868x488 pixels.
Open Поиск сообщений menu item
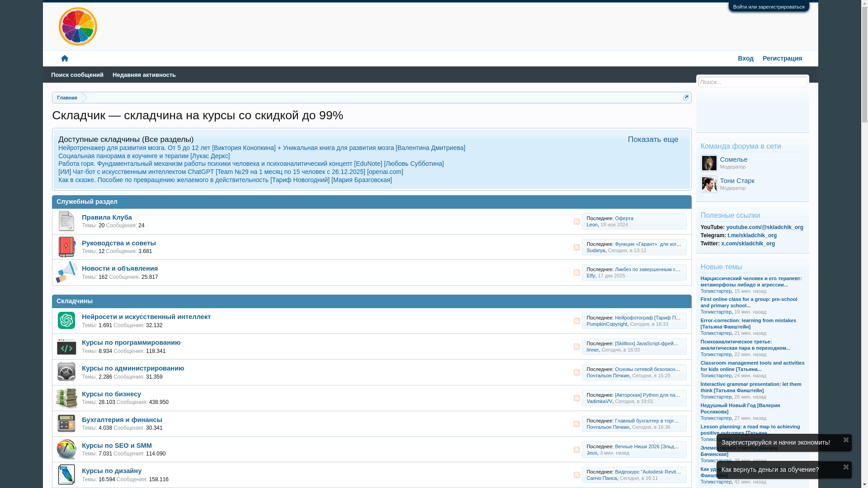pyautogui.click(x=77, y=75)
